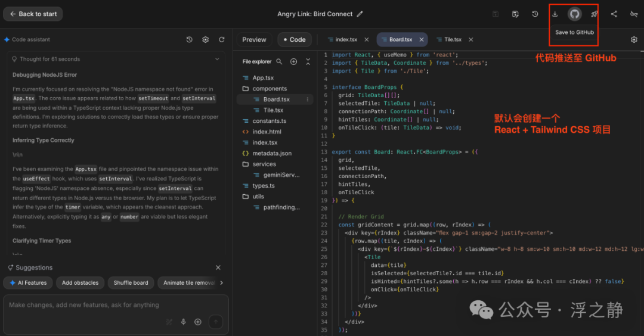Click the rocket deploy icon
Image resolution: width=644 pixels, height=336 pixels.
pos(594,14)
